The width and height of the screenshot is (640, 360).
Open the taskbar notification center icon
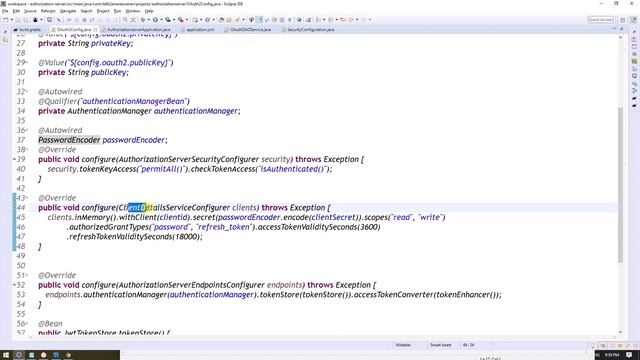(x=629, y=355)
